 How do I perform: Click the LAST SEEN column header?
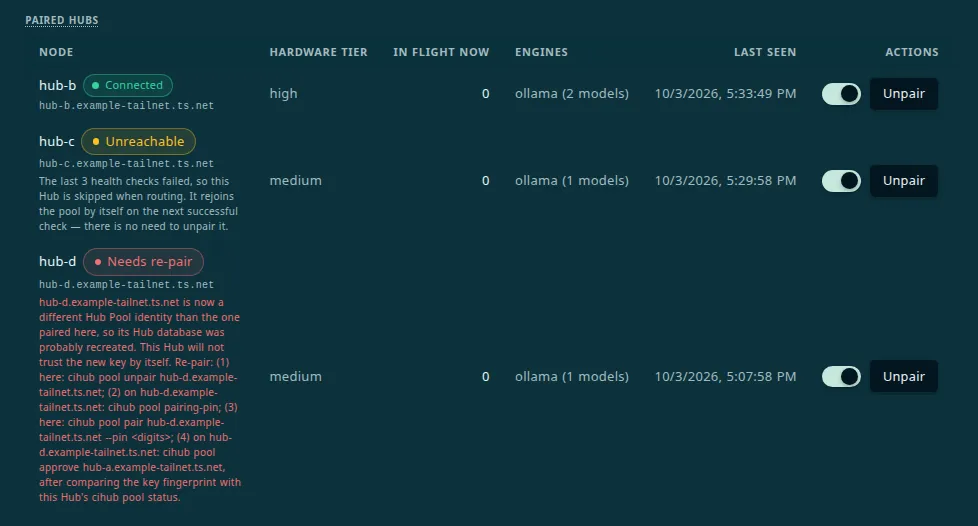[x=765, y=52]
